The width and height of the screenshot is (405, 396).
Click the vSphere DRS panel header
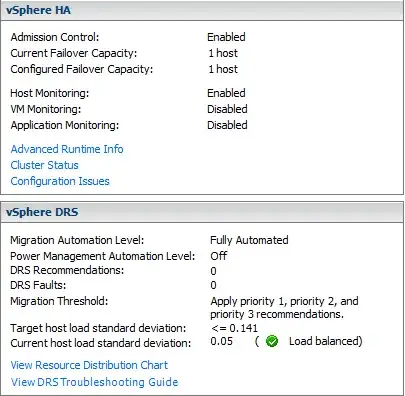(202, 212)
